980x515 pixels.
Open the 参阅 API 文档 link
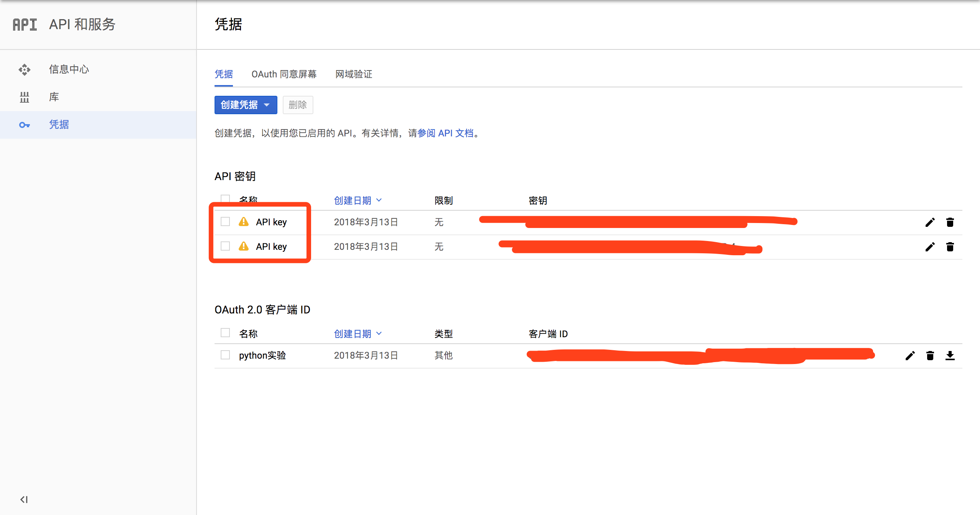coord(445,133)
